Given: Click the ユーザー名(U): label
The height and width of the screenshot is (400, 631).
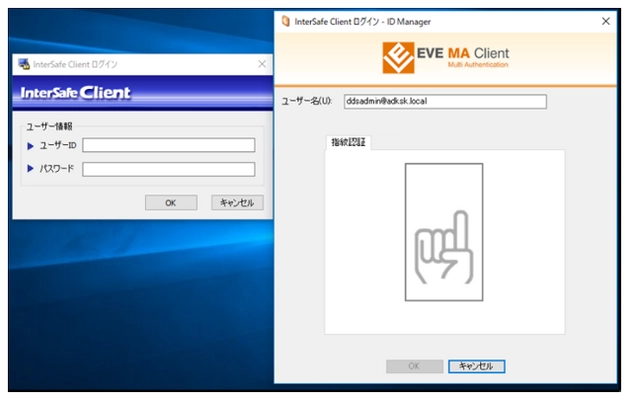Looking at the screenshot, I should [307, 101].
